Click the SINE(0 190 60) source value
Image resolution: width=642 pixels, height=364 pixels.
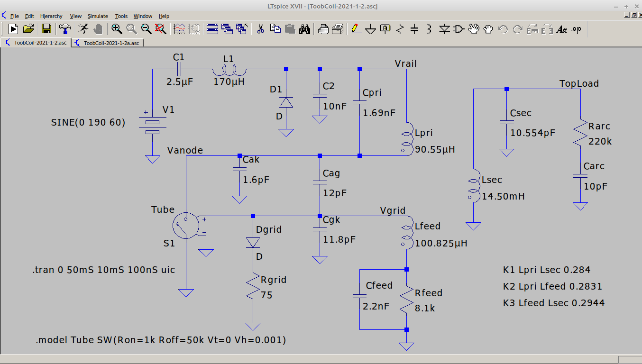(x=88, y=122)
